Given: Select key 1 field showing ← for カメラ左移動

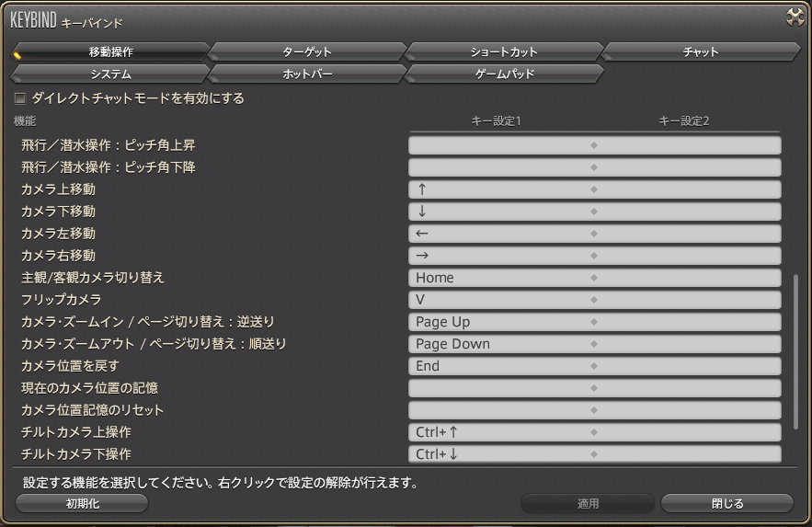Looking at the screenshot, I should 501,234.
